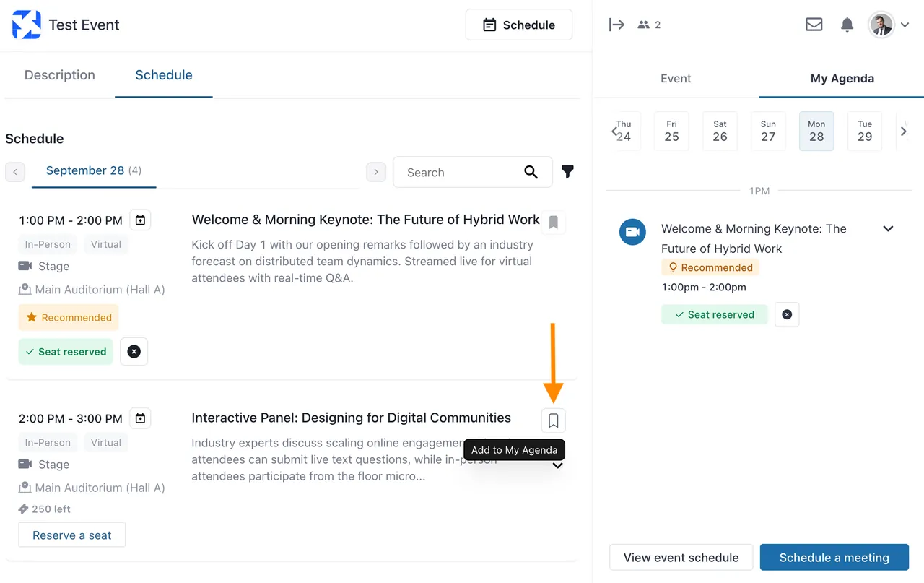Click the Test Event logo icon
924x583 pixels.
click(x=27, y=25)
